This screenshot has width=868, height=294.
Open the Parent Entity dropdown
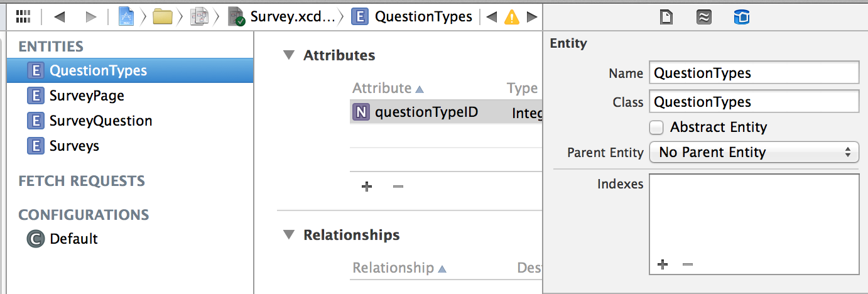(x=754, y=152)
